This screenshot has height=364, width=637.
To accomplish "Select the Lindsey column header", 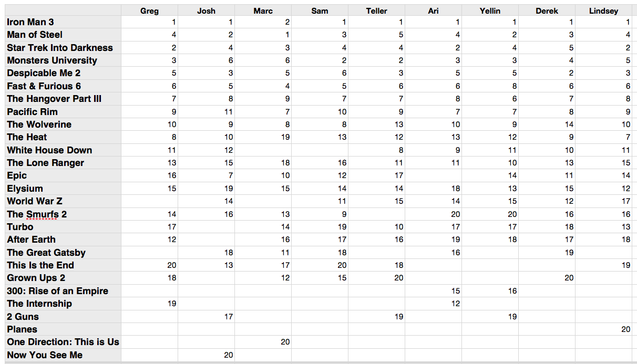I will [603, 11].
